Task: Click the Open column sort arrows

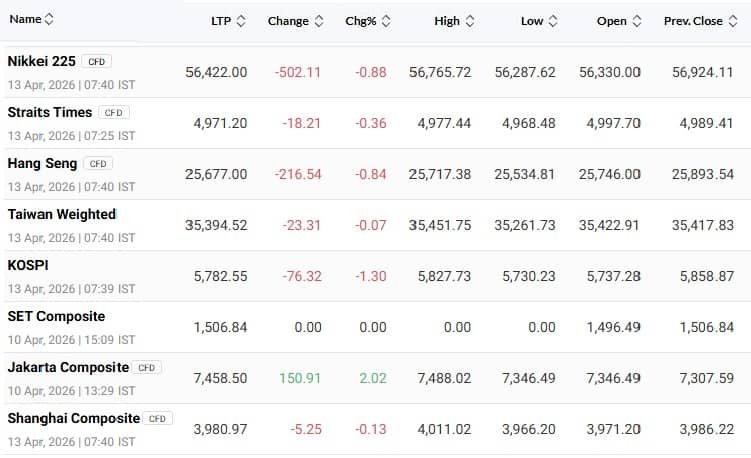Action: tap(637, 21)
